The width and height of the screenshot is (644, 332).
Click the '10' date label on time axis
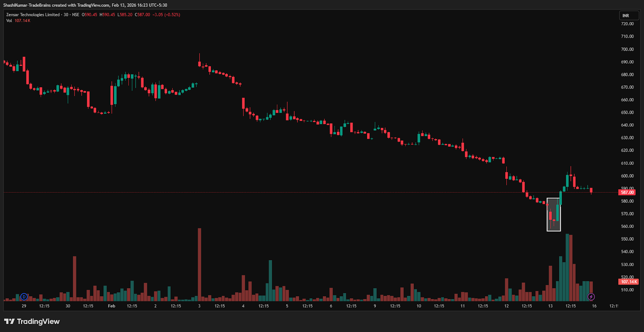tap(419, 306)
